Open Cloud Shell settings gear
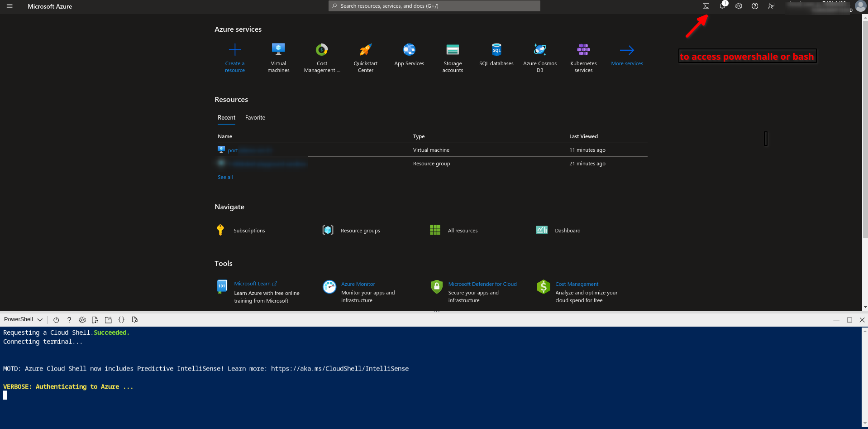The image size is (868, 429). click(x=82, y=320)
